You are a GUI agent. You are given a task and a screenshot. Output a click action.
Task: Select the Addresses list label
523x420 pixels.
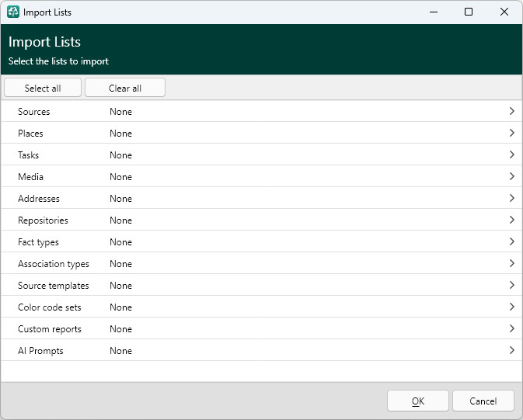point(39,199)
